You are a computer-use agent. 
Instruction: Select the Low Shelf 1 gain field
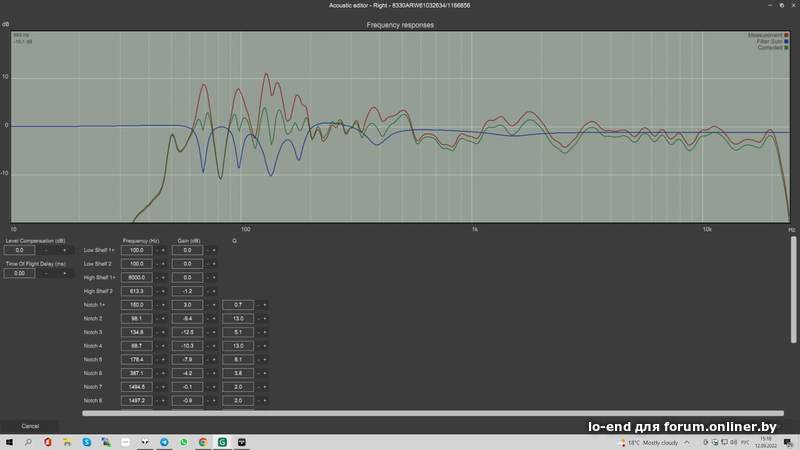(187, 251)
